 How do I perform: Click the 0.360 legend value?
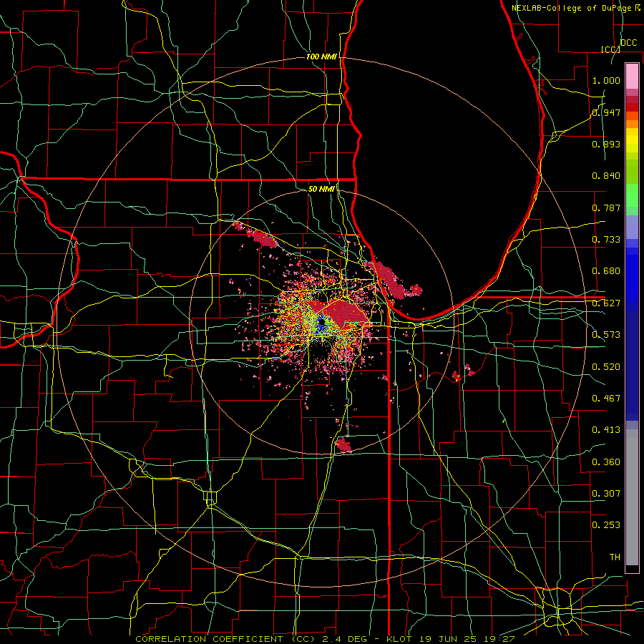(606, 462)
